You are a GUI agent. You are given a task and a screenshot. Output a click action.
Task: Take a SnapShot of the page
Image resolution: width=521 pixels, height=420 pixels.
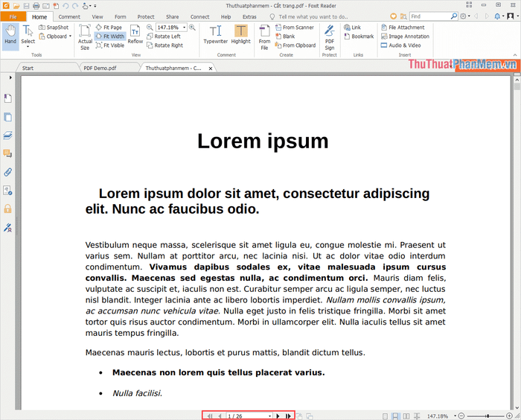pos(54,28)
